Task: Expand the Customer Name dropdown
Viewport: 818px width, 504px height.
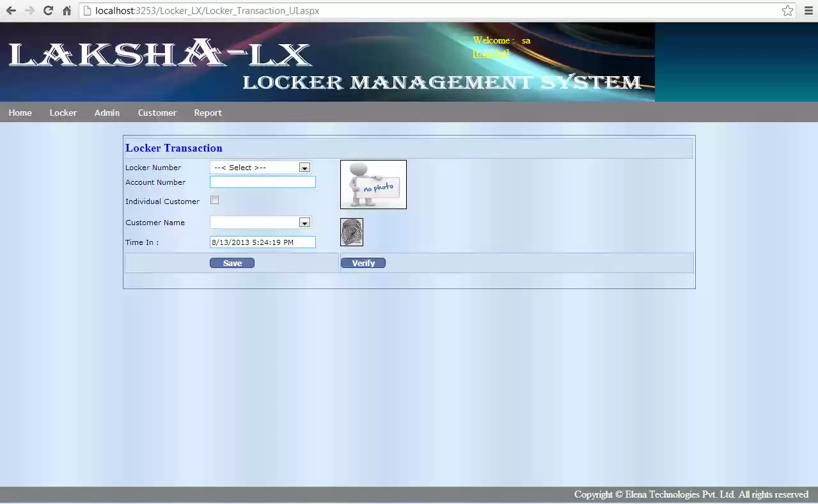Action: pos(304,222)
